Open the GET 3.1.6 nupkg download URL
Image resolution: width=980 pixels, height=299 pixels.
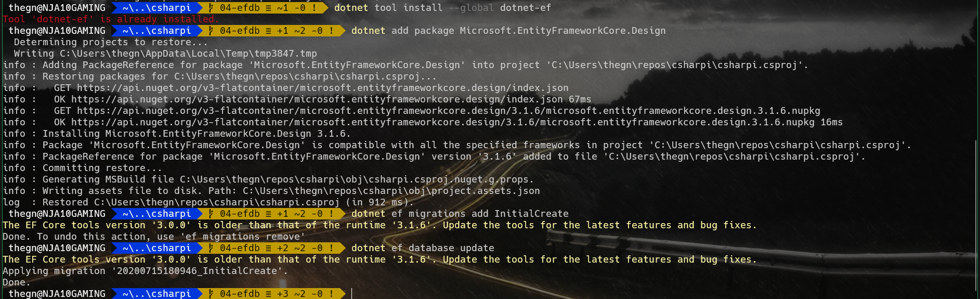[448, 111]
